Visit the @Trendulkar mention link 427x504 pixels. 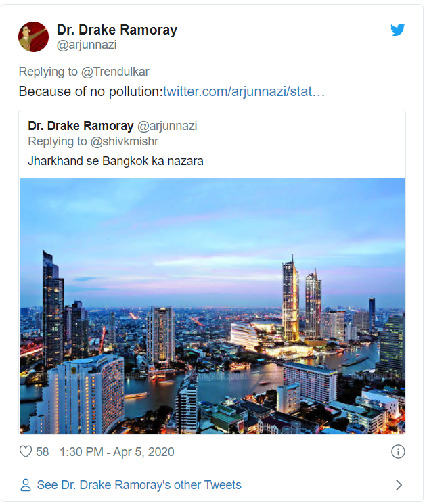(114, 72)
